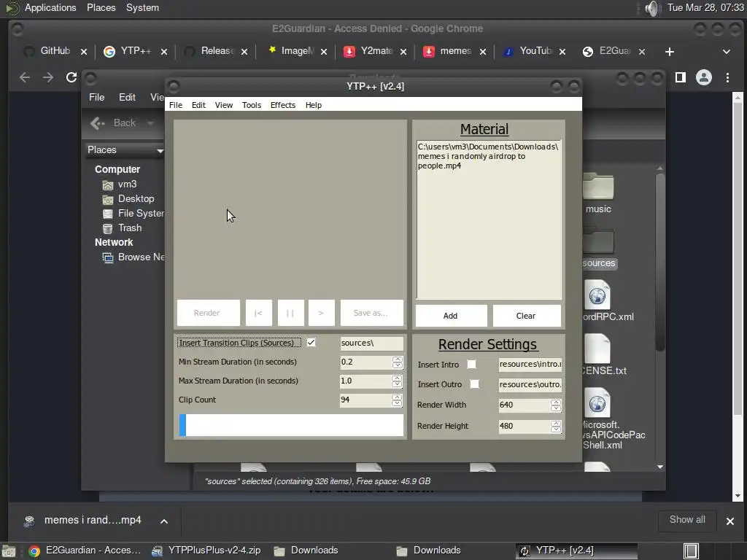Click the Clip Count value field
747x560 pixels.
click(365, 400)
